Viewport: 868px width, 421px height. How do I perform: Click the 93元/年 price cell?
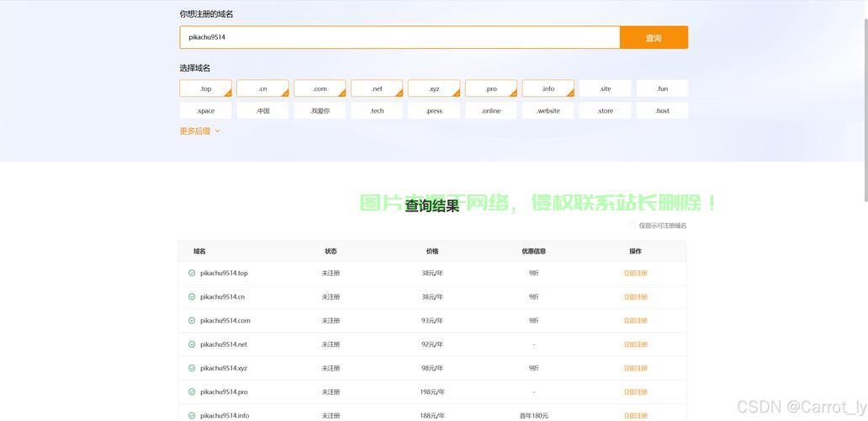(x=432, y=321)
